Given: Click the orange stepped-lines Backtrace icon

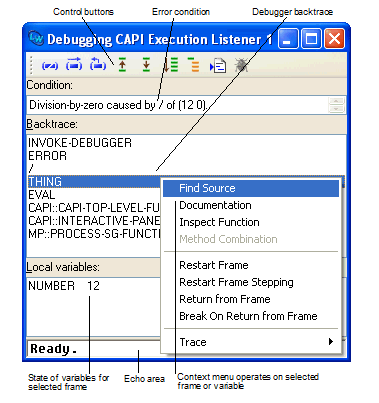Looking at the screenshot, I should [x=194, y=65].
